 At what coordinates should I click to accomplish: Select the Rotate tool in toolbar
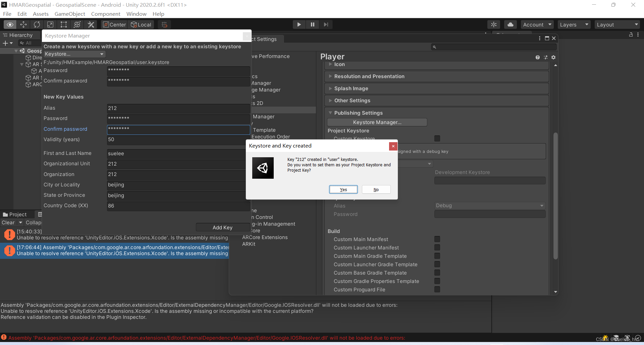point(37,24)
